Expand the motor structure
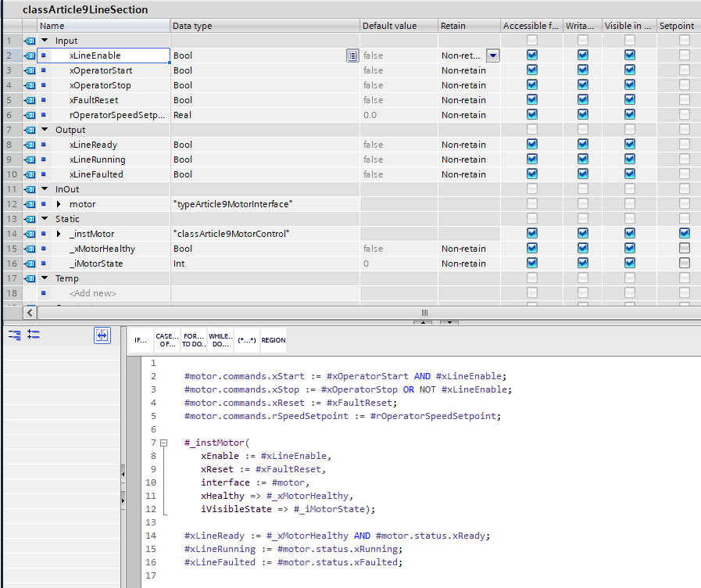This screenshot has width=701, height=588. [x=59, y=204]
